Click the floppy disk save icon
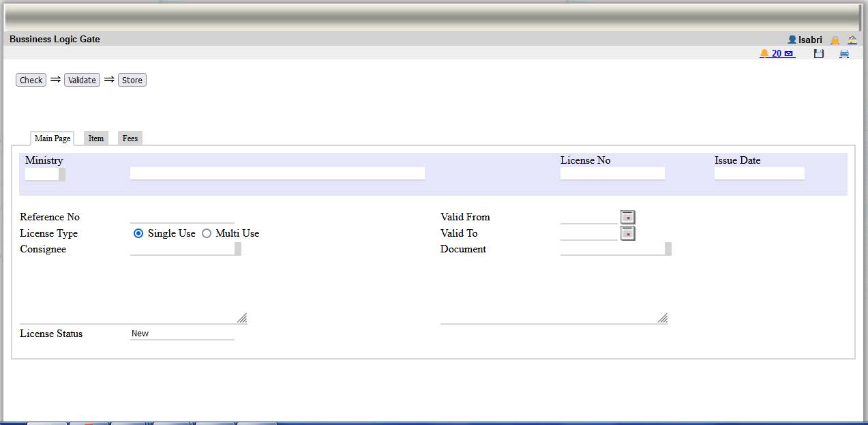868x425 pixels. 819,54
